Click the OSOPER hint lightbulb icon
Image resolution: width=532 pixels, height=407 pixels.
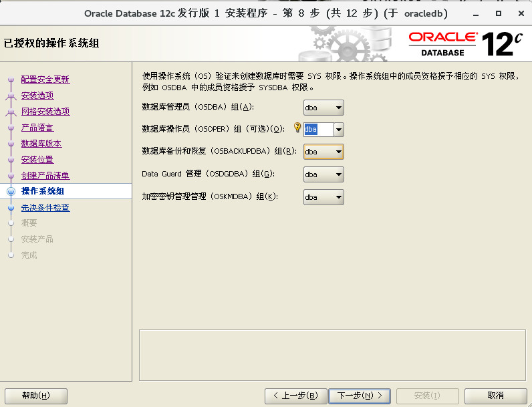pyautogui.click(x=297, y=127)
